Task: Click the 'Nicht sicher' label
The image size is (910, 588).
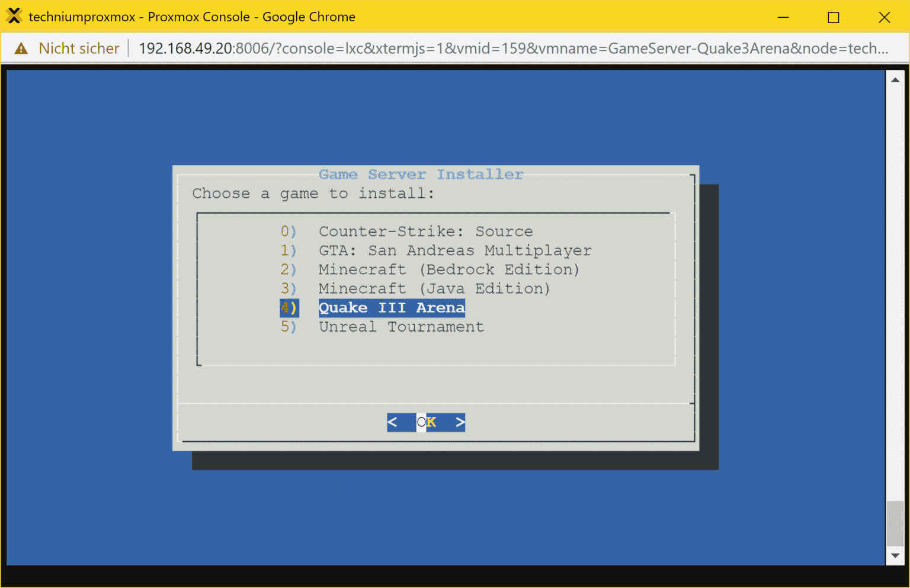Action: 79,49
